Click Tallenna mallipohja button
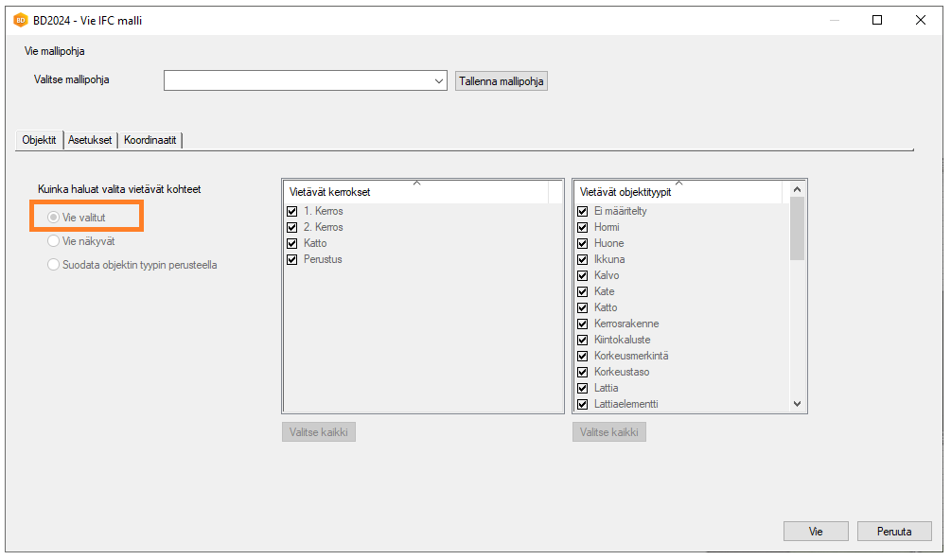The height and width of the screenshot is (560, 951). tap(501, 81)
